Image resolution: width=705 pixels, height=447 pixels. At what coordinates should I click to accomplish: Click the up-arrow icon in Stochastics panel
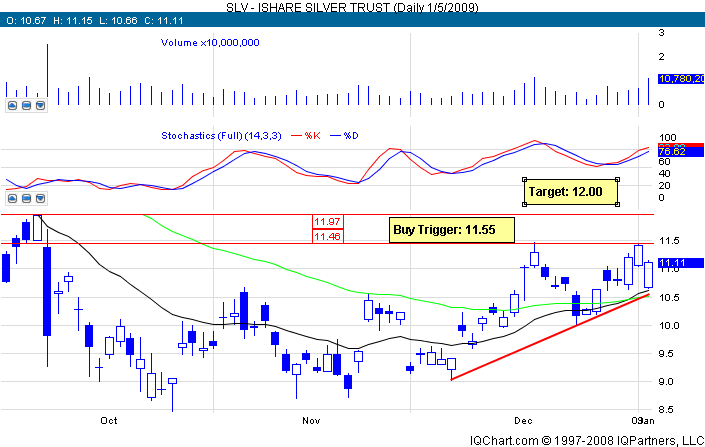point(12,198)
